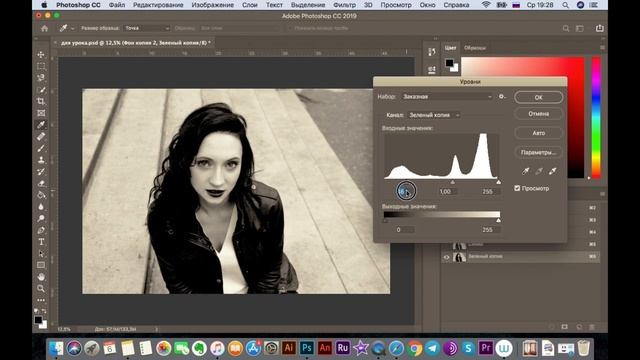The image size is (640, 360).
Task: Open Google Chrome from the Dock
Action: pos(414,348)
